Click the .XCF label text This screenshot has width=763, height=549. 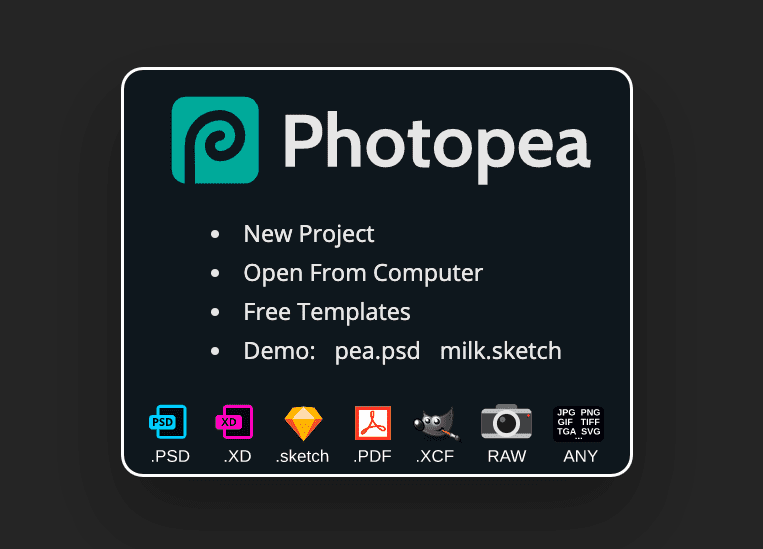pos(435,456)
